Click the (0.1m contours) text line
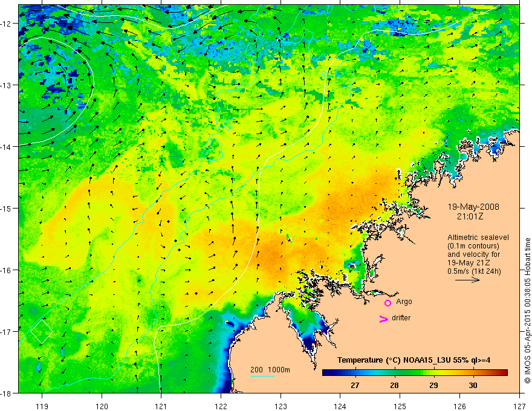This screenshot has height=411, width=532. click(473, 246)
